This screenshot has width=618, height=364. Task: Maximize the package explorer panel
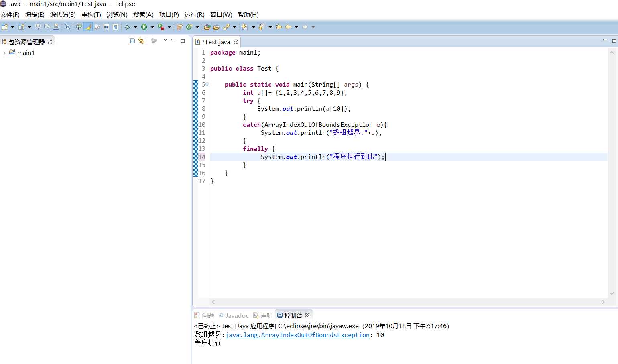(183, 40)
